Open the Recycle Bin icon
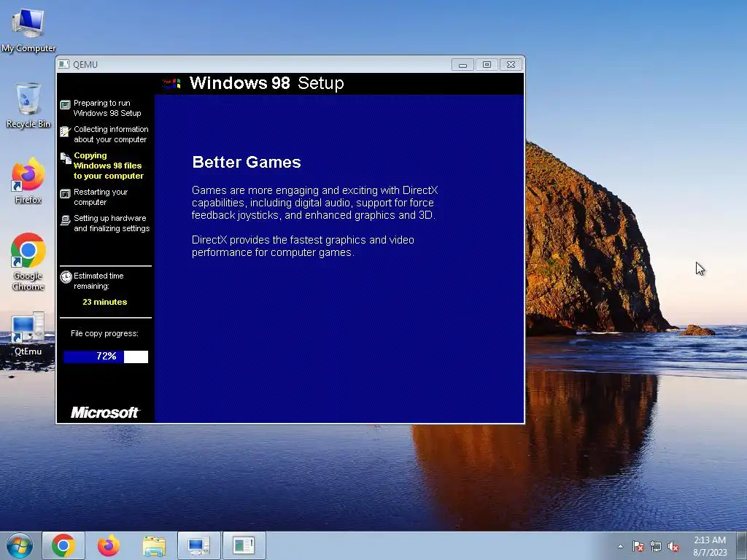The image size is (747, 560). pyautogui.click(x=28, y=105)
